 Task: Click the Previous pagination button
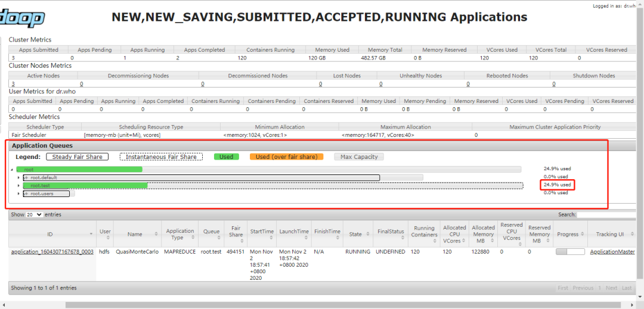click(583, 288)
